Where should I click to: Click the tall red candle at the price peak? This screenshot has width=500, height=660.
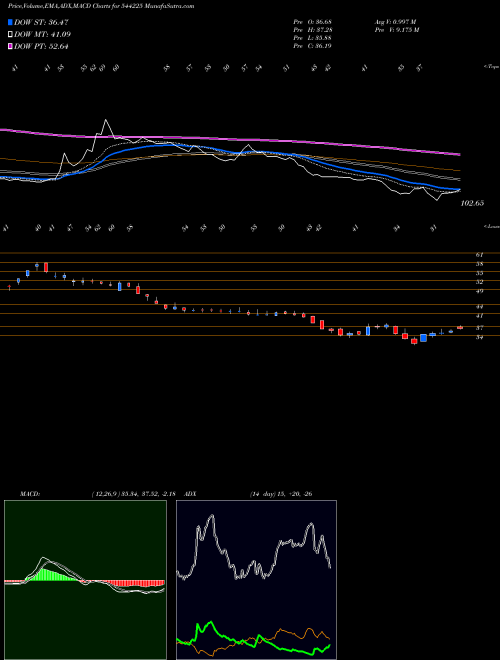46,267
